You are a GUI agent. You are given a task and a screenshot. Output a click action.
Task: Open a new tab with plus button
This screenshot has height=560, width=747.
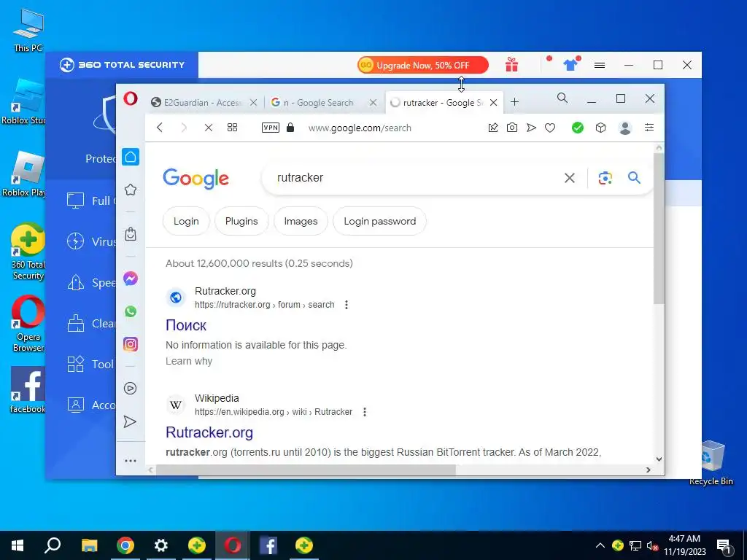coord(514,102)
